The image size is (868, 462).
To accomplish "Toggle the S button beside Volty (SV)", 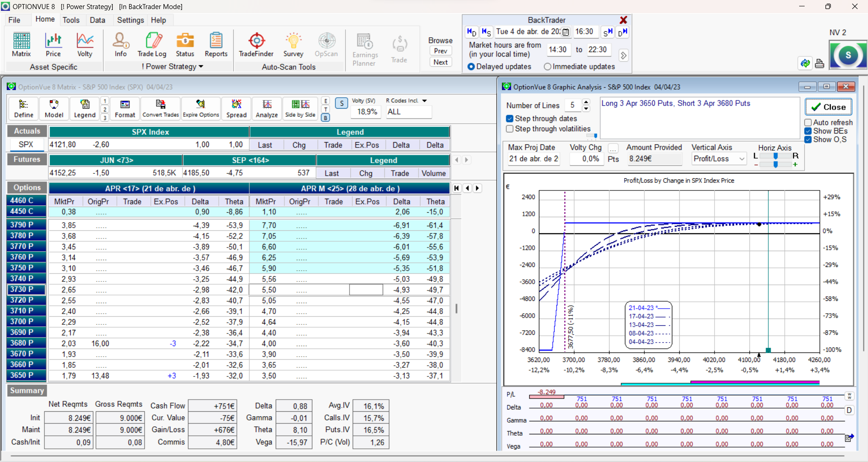I will (x=341, y=103).
